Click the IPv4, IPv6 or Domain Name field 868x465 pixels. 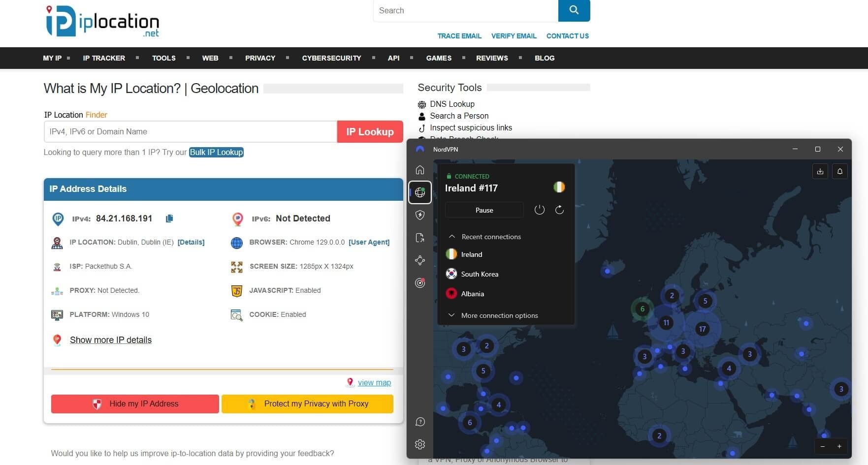(191, 132)
